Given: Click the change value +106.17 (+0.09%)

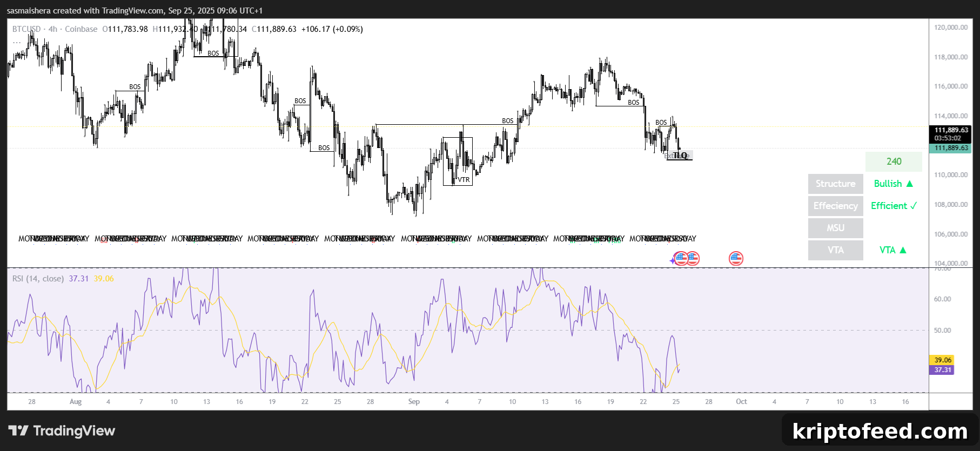Looking at the screenshot, I should (332, 29).
